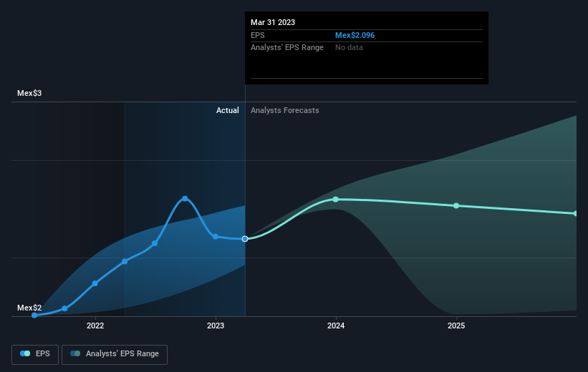Screen dimensions: 588x372
Task: Click the Analysts' EPS Range tooltip row label
Action: tap(287, 48)
